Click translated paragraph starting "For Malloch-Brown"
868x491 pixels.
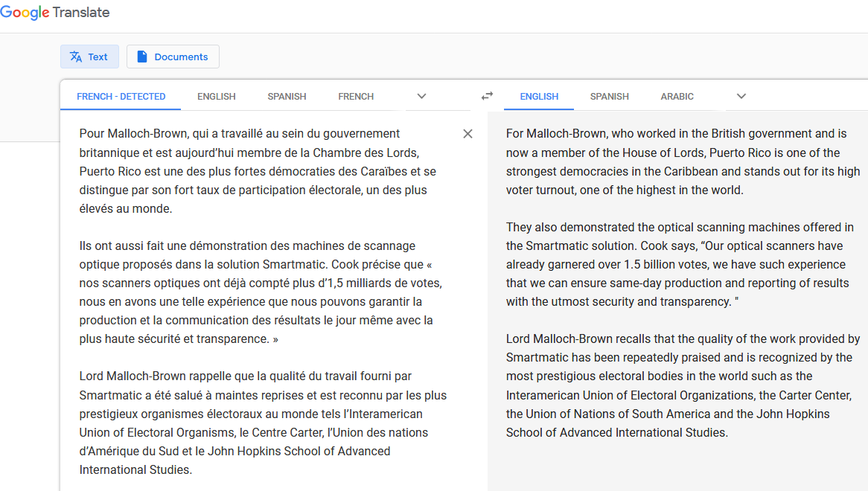click(x=681, y=161)
